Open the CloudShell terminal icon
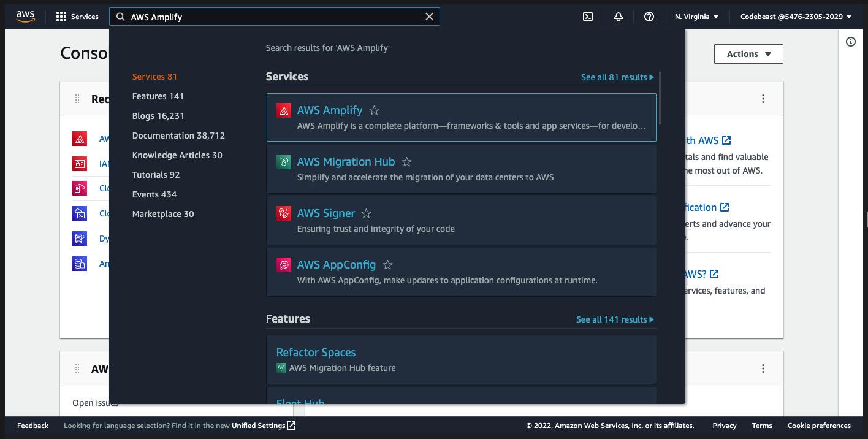 click(587, 17)
